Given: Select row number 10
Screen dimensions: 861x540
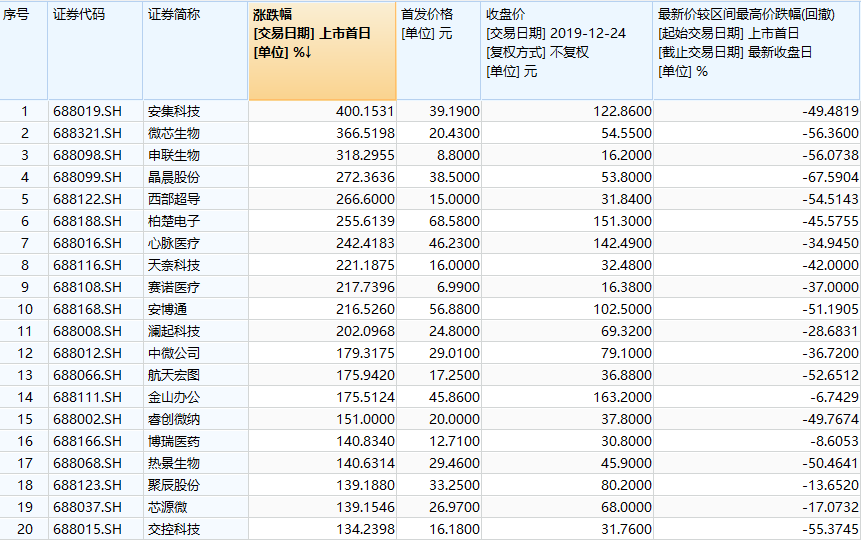Looking at the screenshot, I should click(x=25, y=309).
